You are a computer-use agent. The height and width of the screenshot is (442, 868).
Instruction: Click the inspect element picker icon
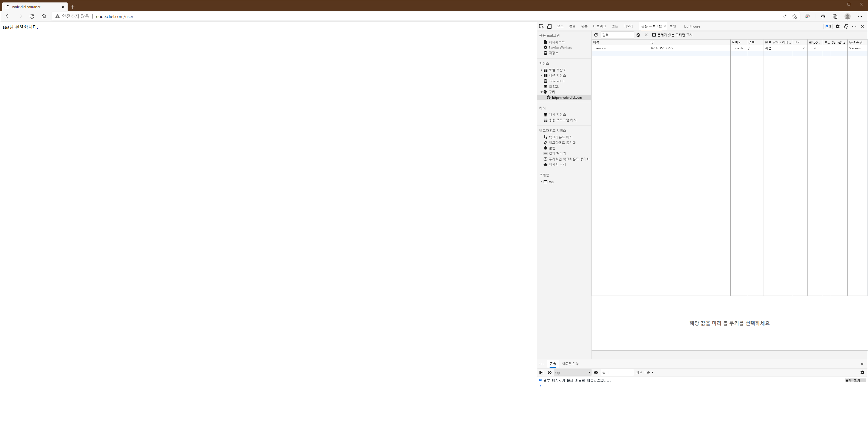(x=541, y=26)
